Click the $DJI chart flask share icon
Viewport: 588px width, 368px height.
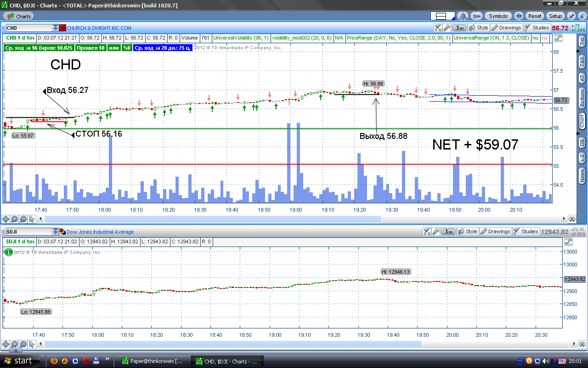click(x=427, y=231)
